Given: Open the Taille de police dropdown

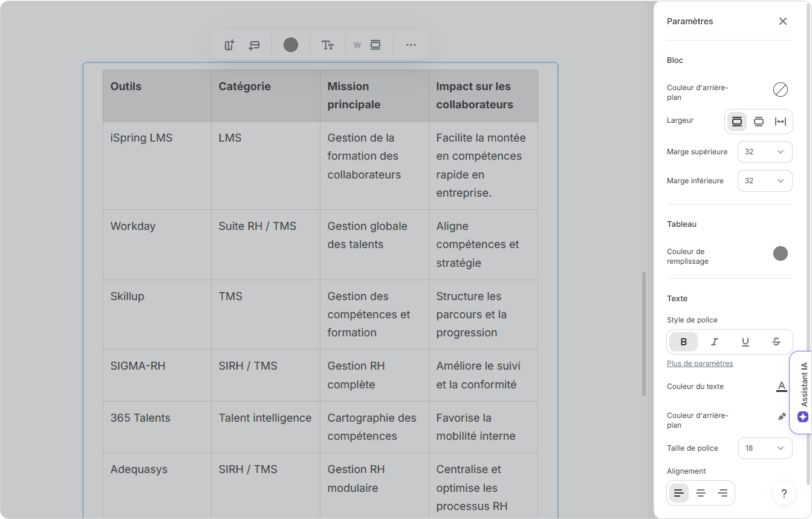Looking at the screenshot, I should (x=765, y=448).
